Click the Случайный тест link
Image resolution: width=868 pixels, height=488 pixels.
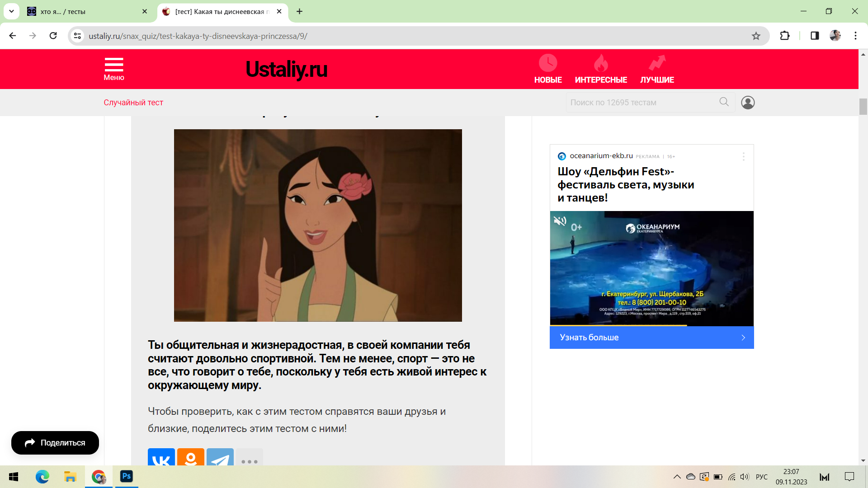click(133, 103)
